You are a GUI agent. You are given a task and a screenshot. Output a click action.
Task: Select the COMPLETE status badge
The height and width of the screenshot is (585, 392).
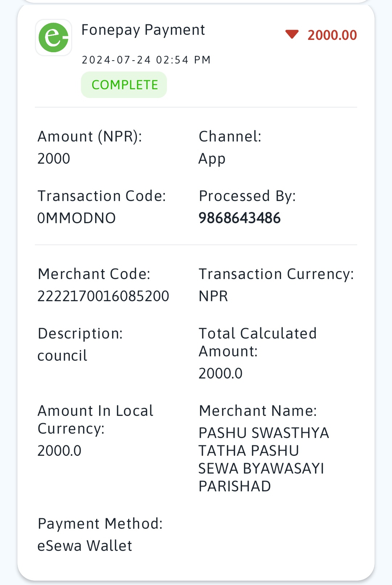[124, 85]
